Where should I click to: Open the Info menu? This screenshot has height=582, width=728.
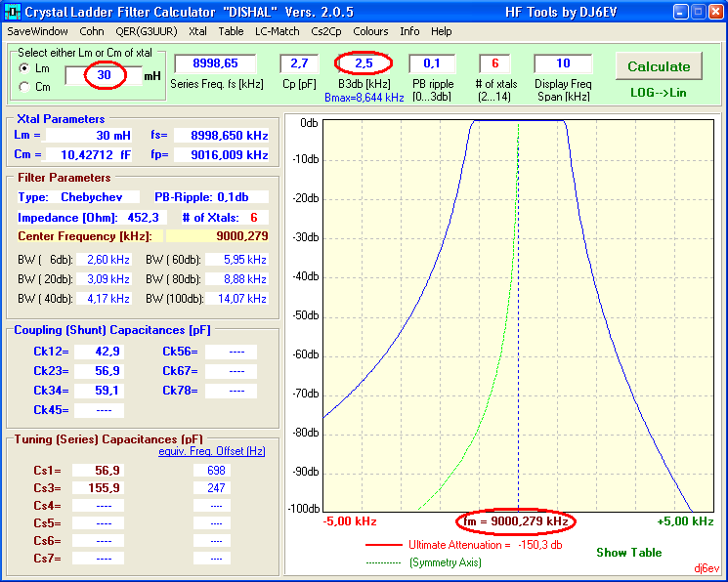coord(409,31)
